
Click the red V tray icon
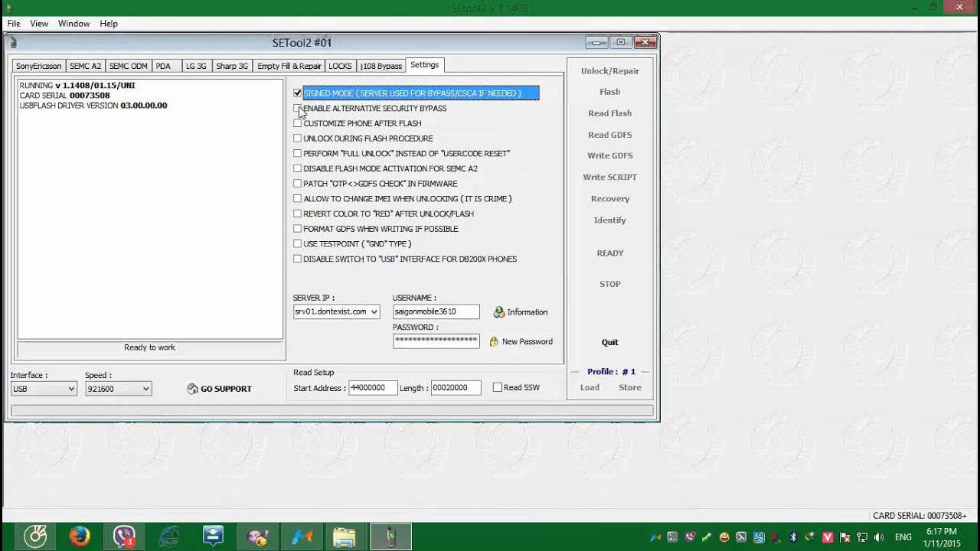click(828, 537)
